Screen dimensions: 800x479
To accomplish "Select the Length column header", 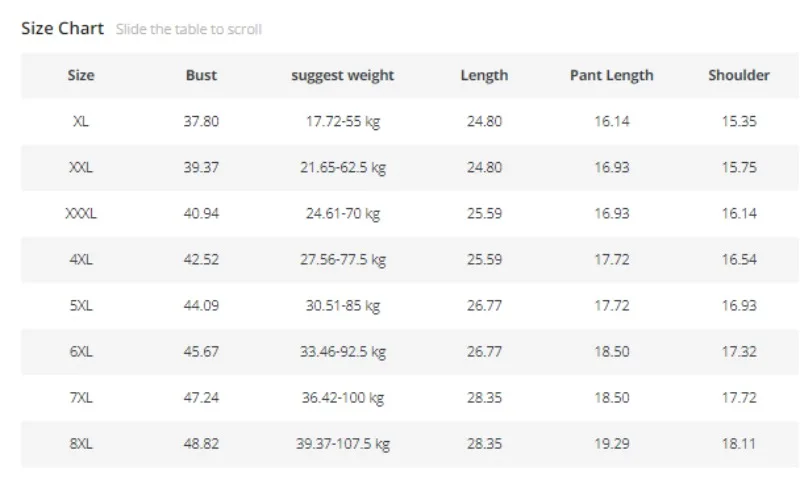I will [484, 75].
